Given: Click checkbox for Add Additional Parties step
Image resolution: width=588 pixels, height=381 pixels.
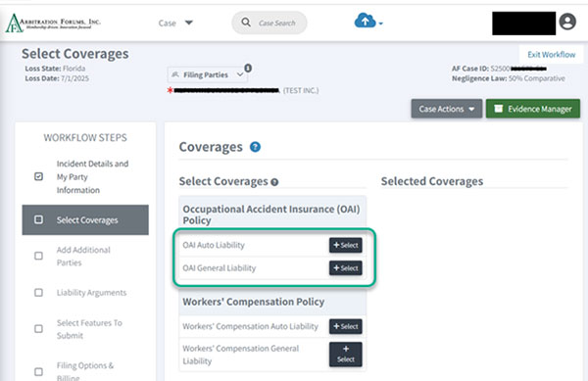Looking at the screenshot, I should (38, 256).
